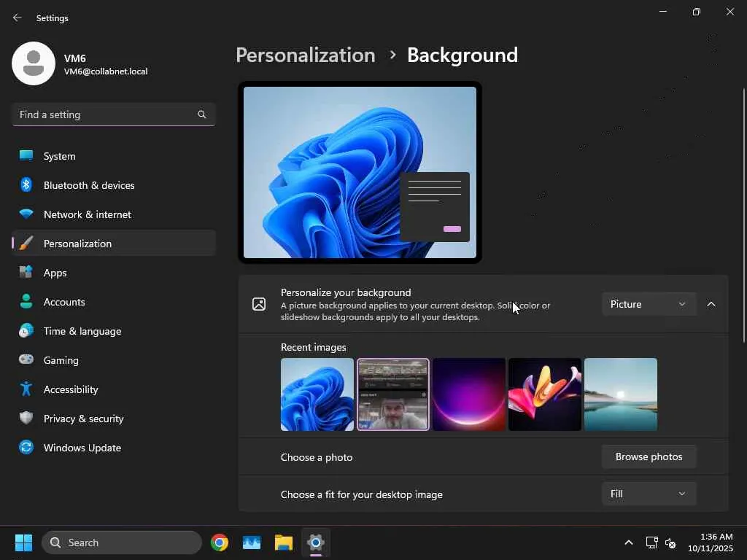Open the System settings page
Viewport: 747px width, 560px height.
(60, 156)
